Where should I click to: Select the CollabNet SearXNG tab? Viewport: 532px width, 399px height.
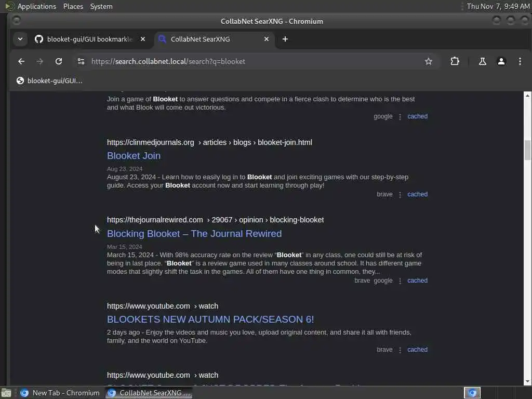(x=215, y=39)
